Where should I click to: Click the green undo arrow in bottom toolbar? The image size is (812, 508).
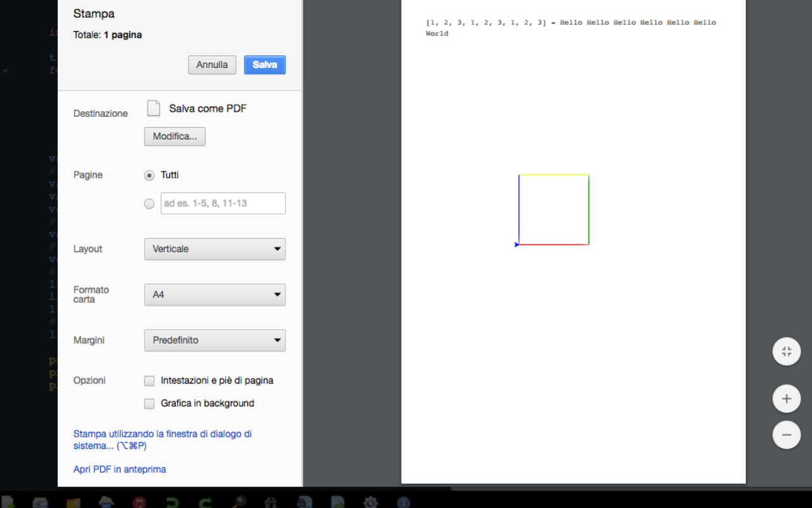(x=172, y=502)
